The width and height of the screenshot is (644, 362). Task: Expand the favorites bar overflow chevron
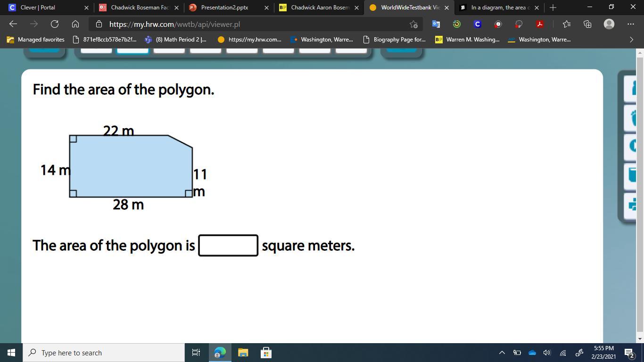[x=632, y=40]
